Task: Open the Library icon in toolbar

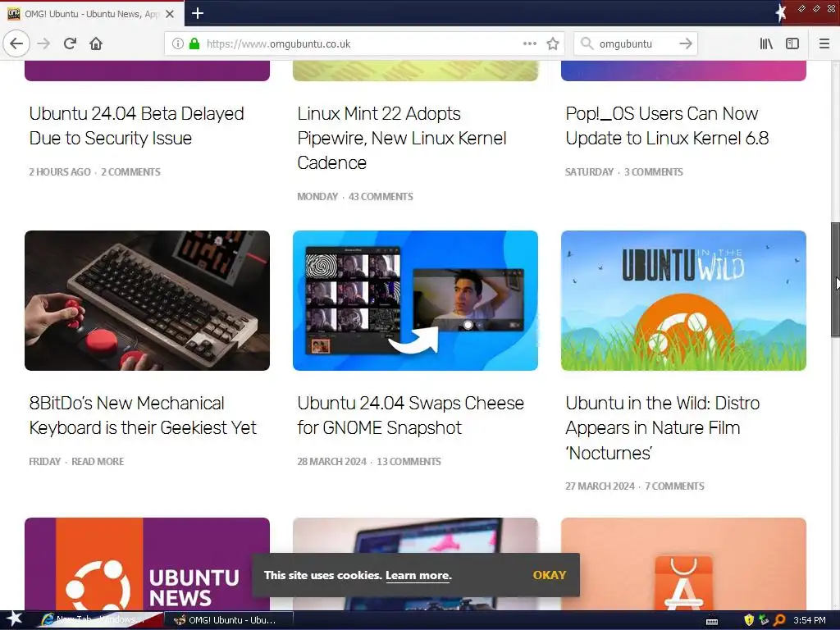Action: 766,44
